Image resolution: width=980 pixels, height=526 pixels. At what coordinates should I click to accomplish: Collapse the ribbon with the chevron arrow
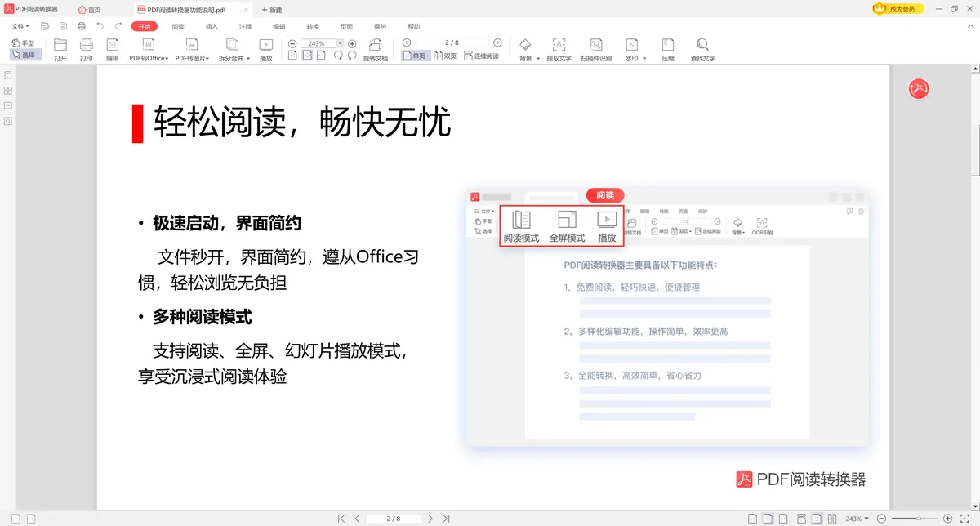pos(970,26)
